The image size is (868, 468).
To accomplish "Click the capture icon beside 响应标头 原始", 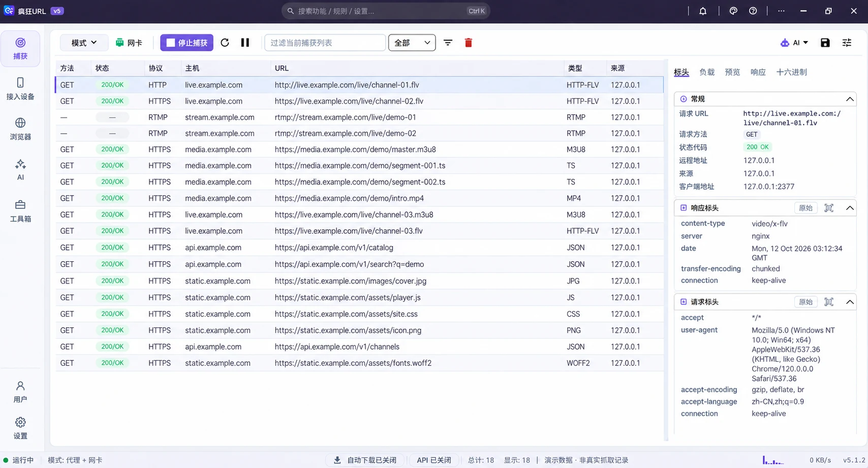I will (x=829, y=208).
